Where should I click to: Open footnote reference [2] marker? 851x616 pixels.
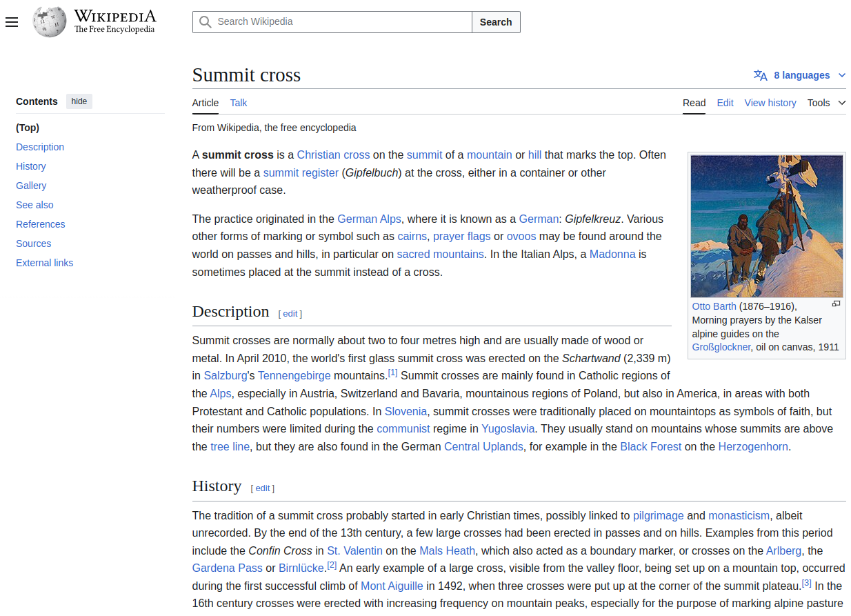point(332,564)
